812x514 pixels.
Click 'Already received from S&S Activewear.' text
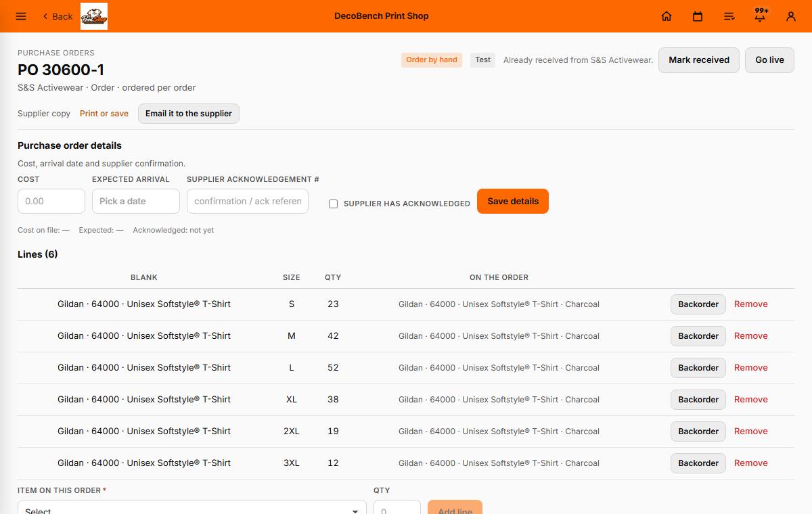(x=578, y=60)
